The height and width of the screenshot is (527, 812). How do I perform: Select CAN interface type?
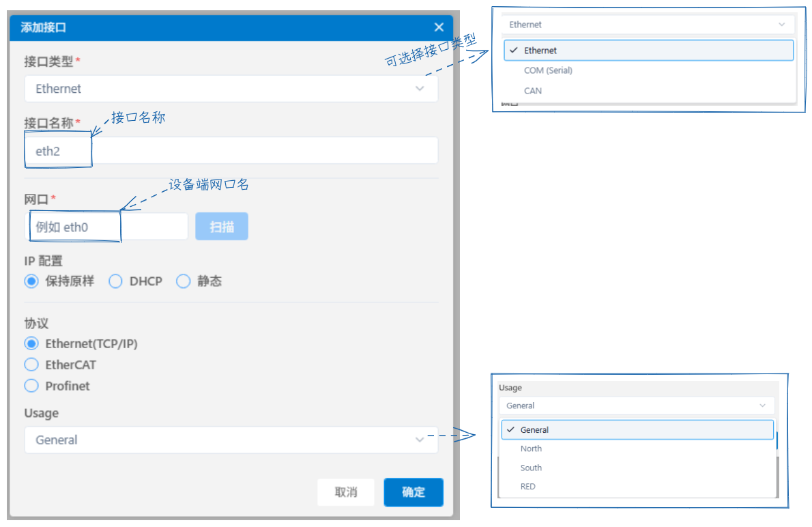[648, 91]
